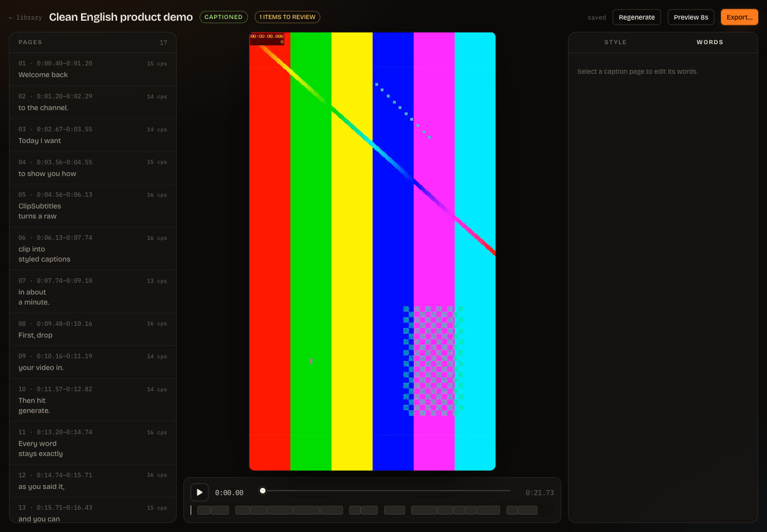Select caption page 01 Welcome back
Image resolution: width=767 pixels, height=532 pixels.
coord(93,69)
